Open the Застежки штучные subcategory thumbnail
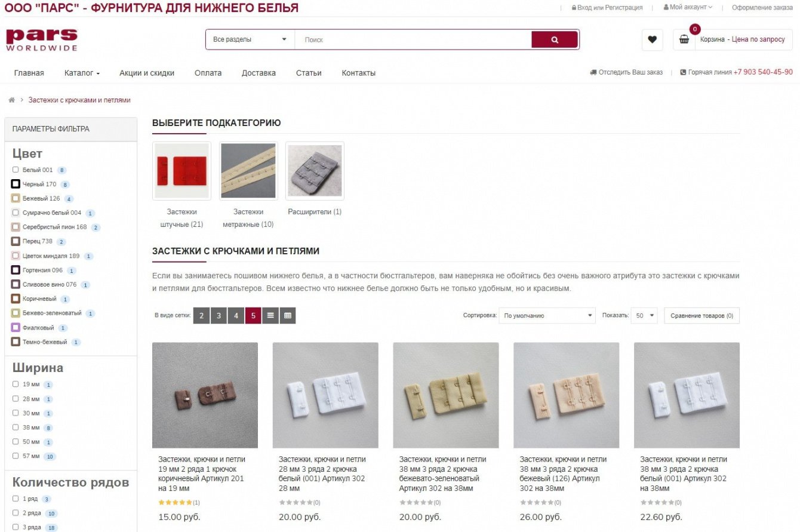This screenshot has width=800, height=532. [x=181, y=171]
